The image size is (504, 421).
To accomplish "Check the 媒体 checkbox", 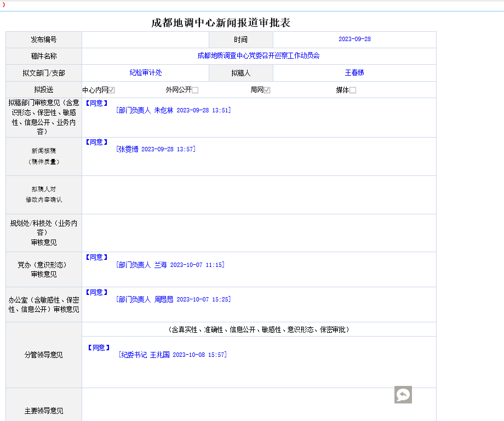I will pos(353,90).
